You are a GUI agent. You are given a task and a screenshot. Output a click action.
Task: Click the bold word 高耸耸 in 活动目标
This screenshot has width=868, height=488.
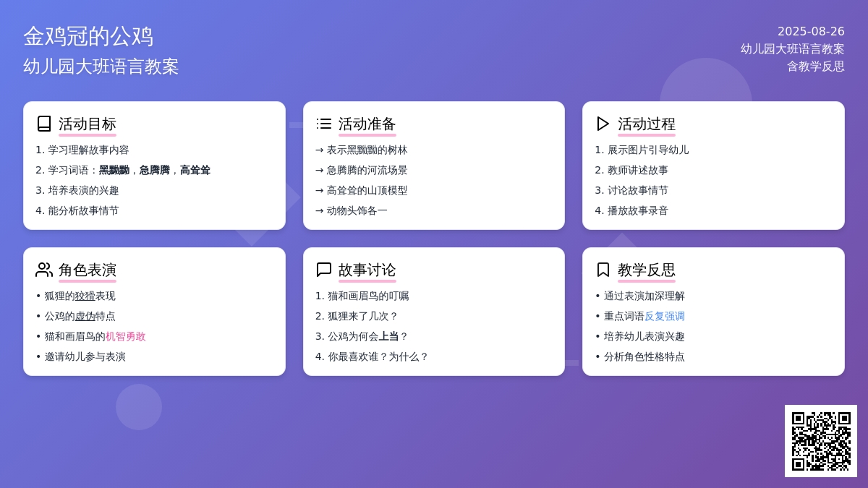point(195,170)
